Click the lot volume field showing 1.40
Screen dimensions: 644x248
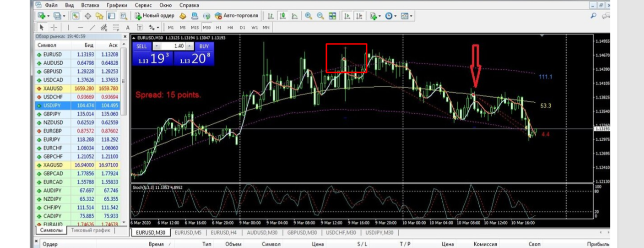point(174,45)
